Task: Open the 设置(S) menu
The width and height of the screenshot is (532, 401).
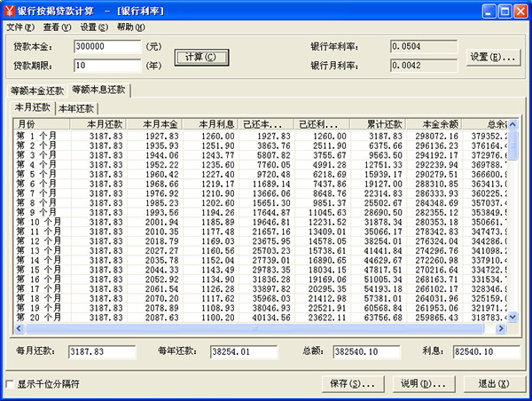Action: (94, 28)
